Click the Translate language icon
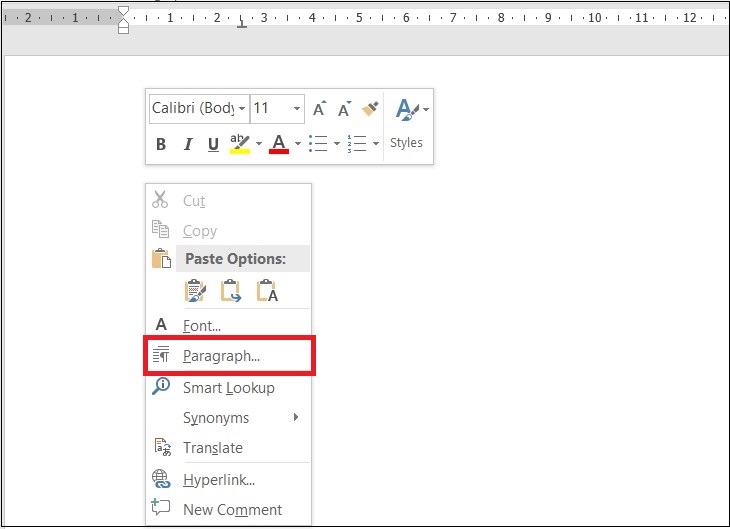This screenshot has width=730, height=529. [162, 447]
